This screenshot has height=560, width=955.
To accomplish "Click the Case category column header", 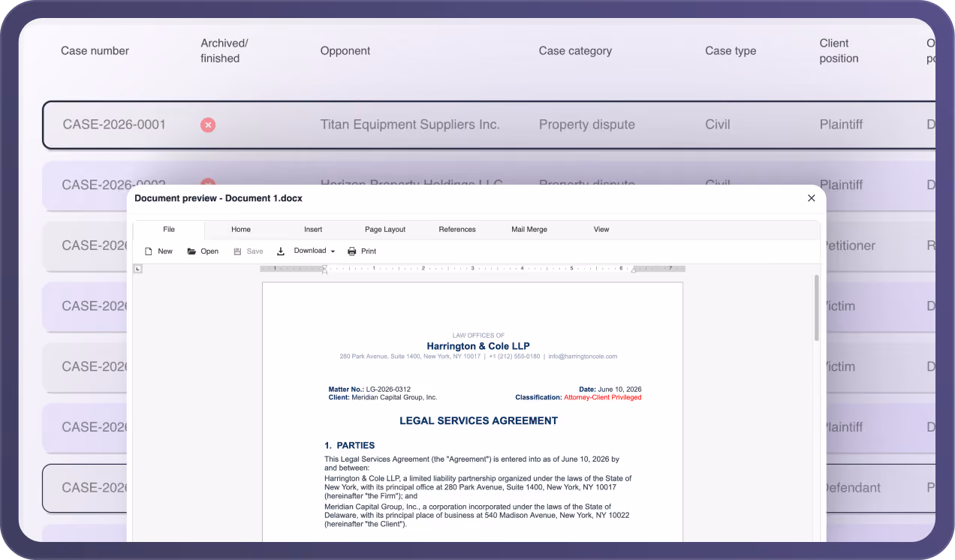I will (575, 51).
